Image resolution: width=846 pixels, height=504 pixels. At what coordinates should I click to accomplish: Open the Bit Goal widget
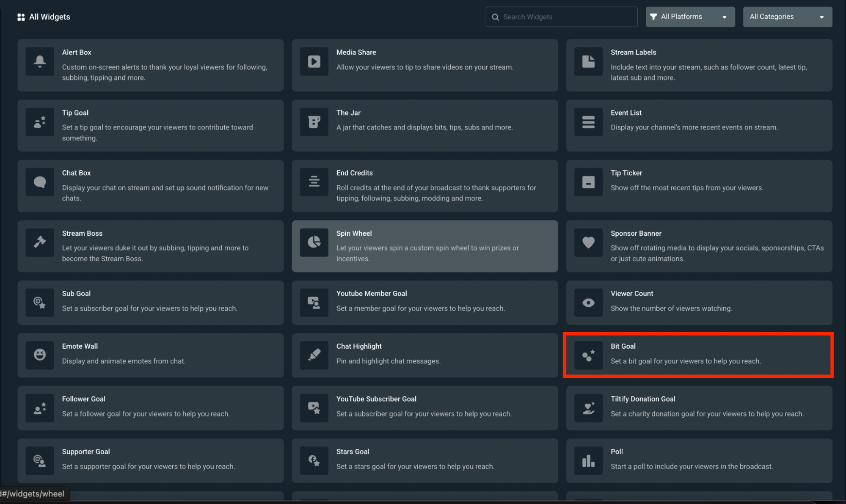pos(698,355)
